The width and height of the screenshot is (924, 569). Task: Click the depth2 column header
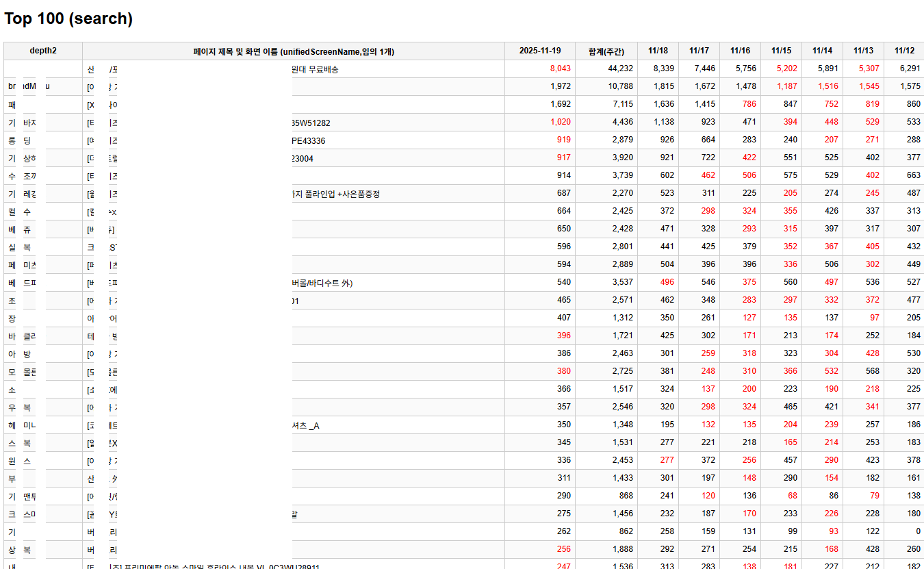[x=43, y=51]
